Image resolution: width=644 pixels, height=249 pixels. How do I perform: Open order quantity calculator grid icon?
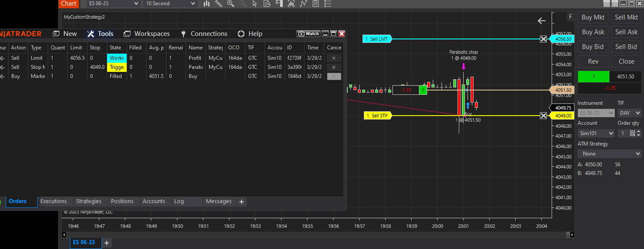(632, 133)
